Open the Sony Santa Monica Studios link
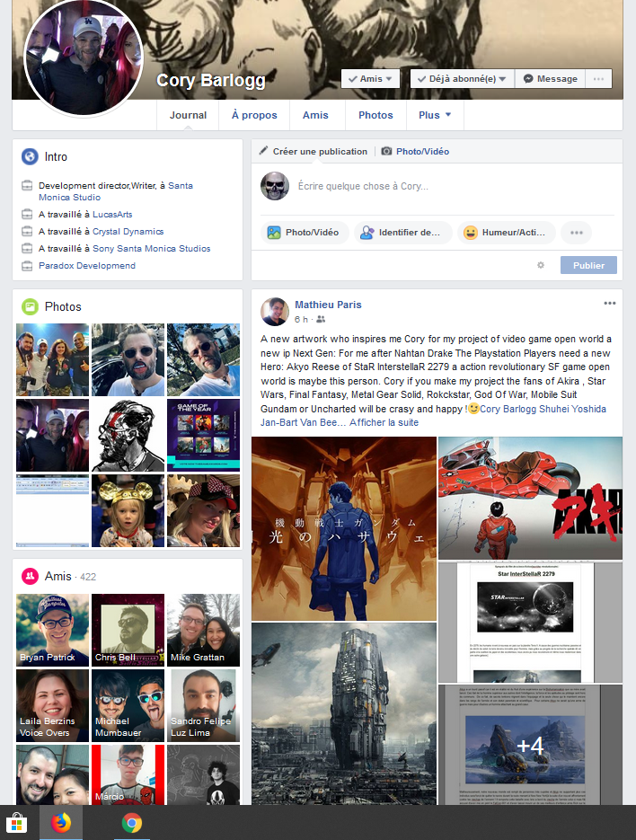Screen dimensions: 636x840 [x=152, y=249]
